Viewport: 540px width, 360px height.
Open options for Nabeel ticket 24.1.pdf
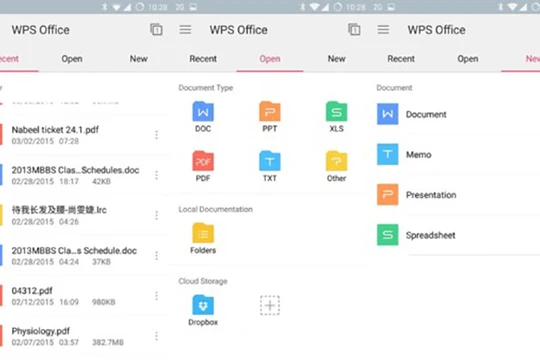(x=156, y=135)
